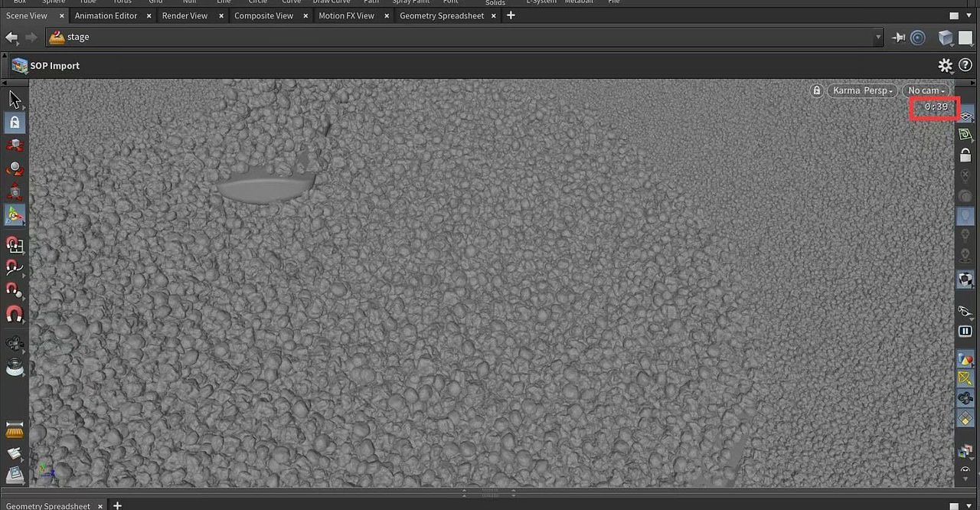This screenshot has width=980, height=510.
Task: Click the render time 0:39 readout
Action: [936, 106]
